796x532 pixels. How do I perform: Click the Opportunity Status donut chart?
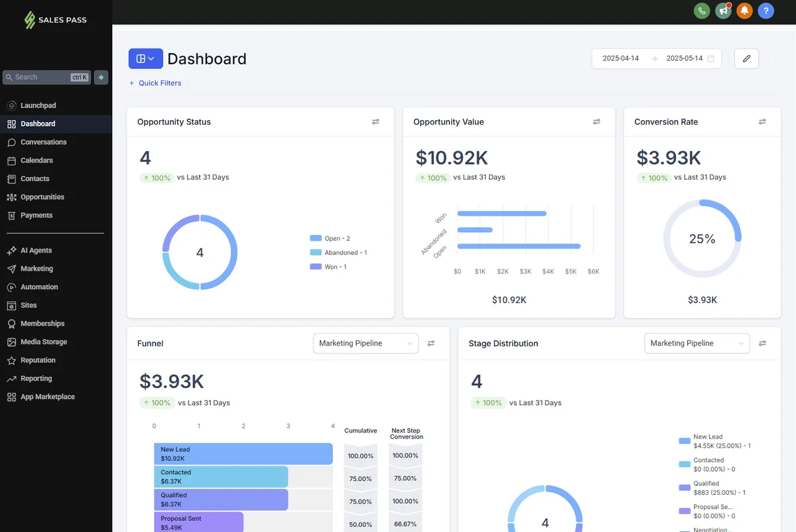coord(200,252)
